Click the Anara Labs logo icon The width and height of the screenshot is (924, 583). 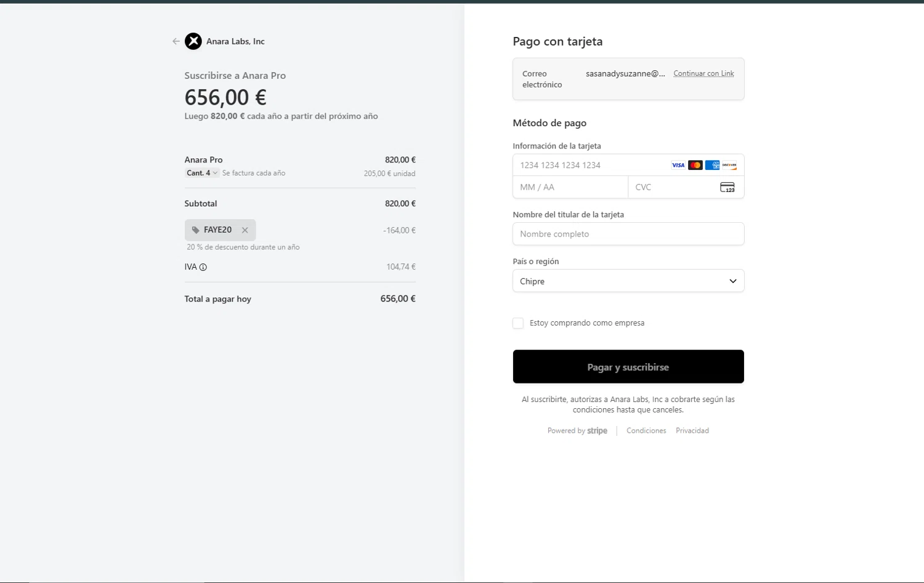[x=193, y=41]
